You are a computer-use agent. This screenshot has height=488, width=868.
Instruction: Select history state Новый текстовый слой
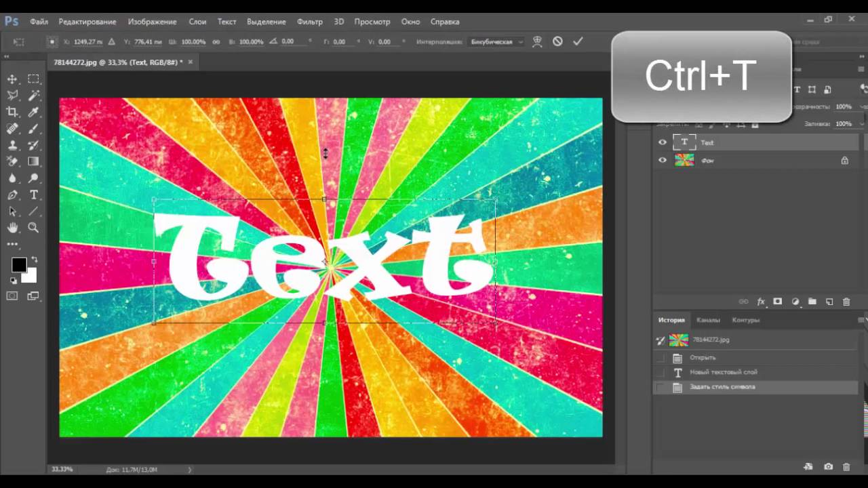[x=755, y=372]
